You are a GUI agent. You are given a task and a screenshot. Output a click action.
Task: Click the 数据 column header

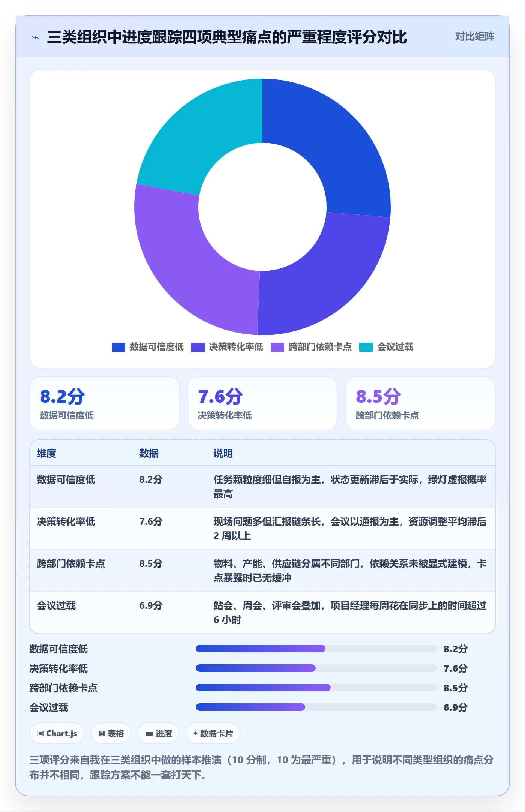148,453
